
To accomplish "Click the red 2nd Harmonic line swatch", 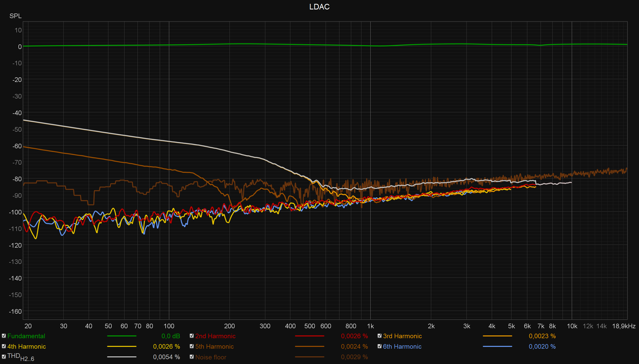I will pyautogui.click(x=310, y=336).
